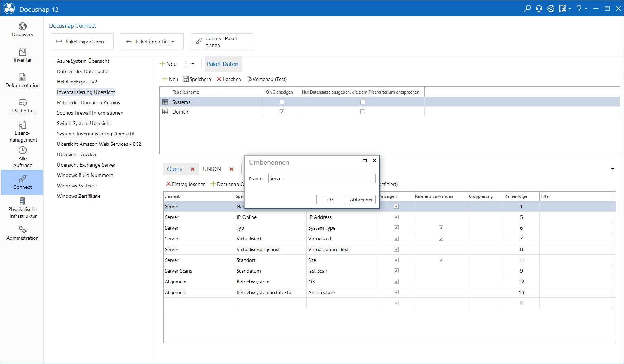The height and width of the screenshot is (364, 624).
Task: Maximize the Umbenennen dialog
Action: 365,161
